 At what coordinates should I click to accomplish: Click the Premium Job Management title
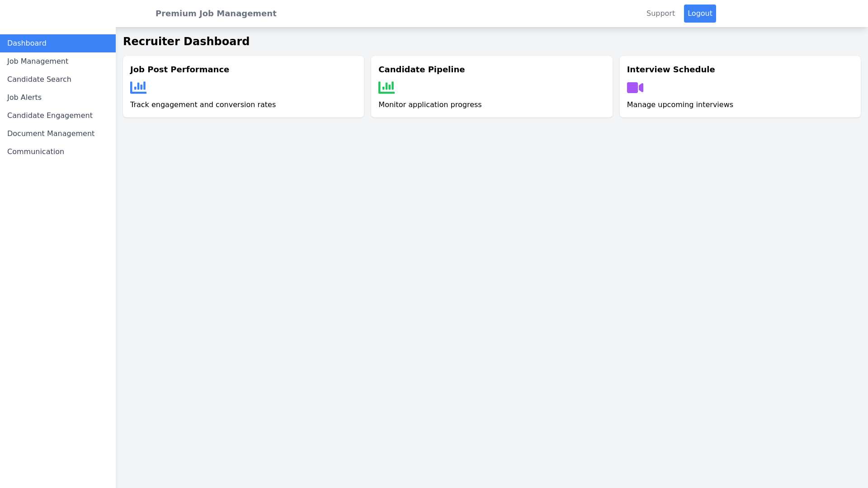click(x=216, y=13)
